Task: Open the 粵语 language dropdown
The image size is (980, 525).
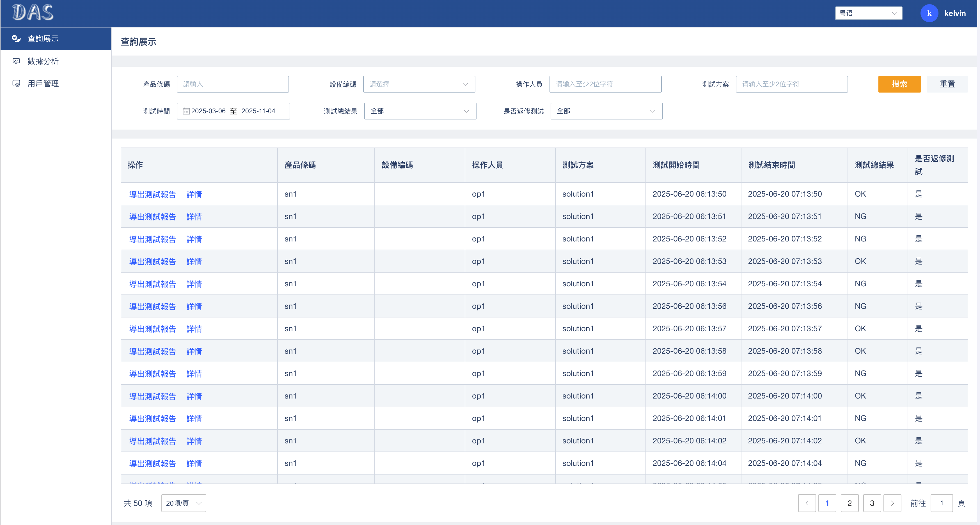Action: pos(869,13)
